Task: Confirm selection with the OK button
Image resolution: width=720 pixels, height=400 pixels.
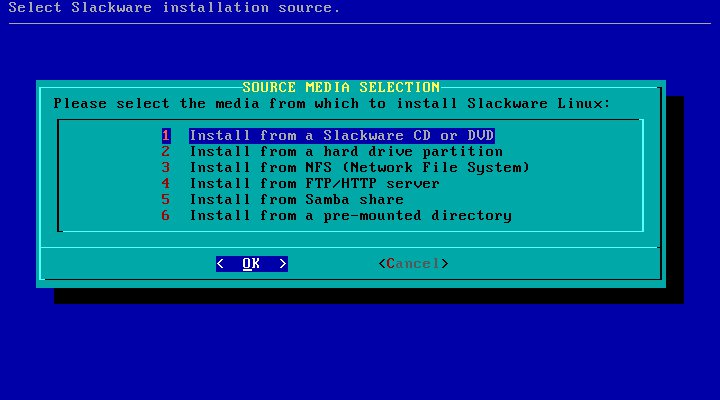Action: (x=252, y=264)
